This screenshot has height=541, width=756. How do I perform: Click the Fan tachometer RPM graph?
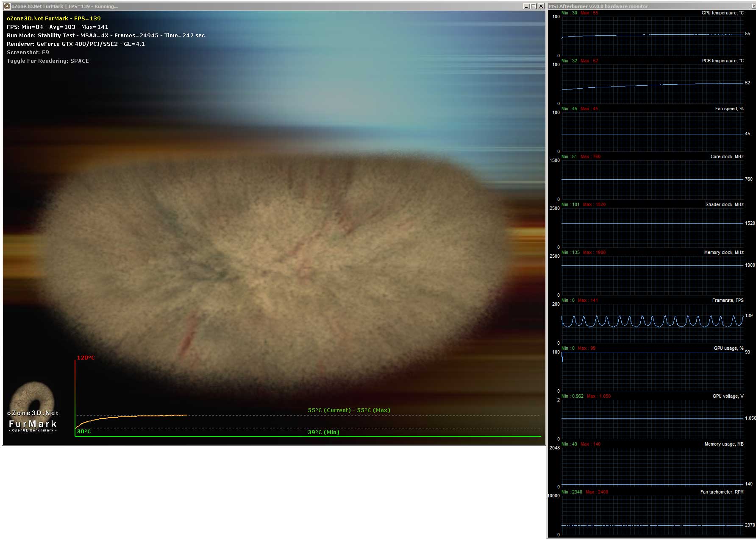[653, 515]
